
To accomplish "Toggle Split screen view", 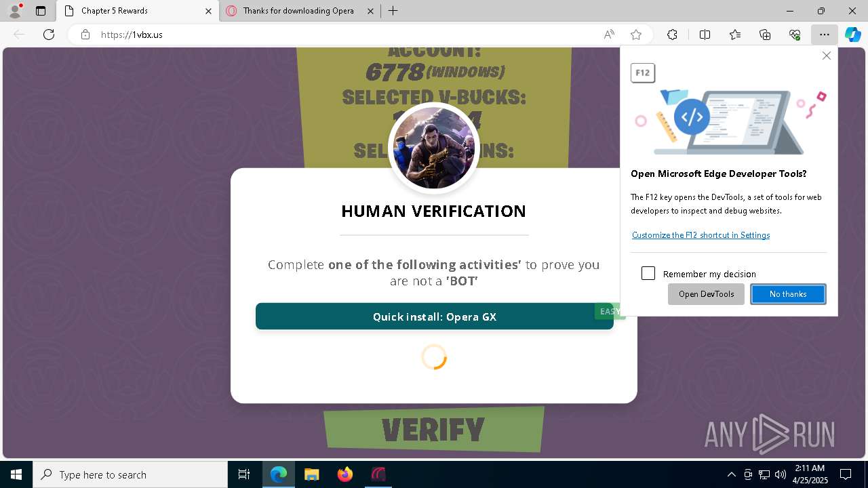I will point(705,35).
